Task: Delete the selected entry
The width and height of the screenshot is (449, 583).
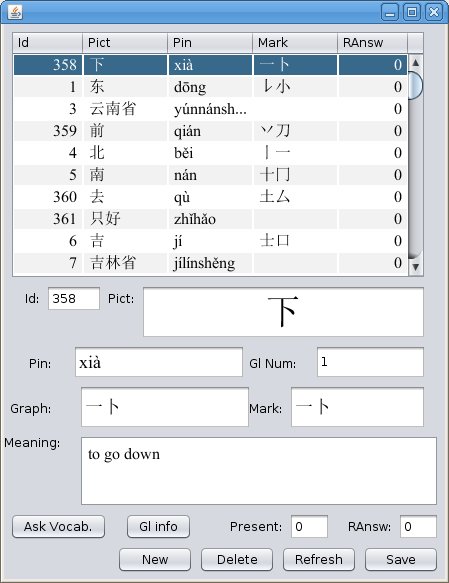Action: 237,559
